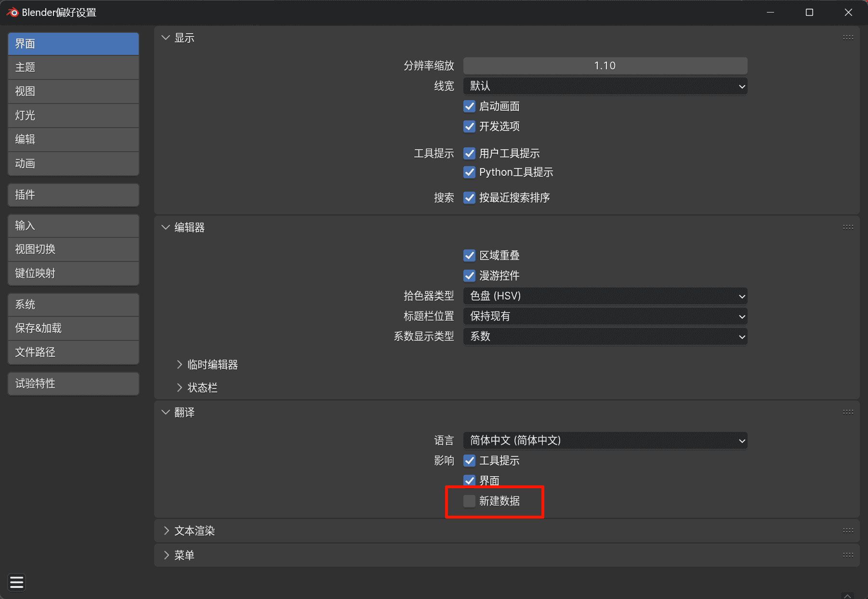Screen dimensions: 868x599
Task: Open the 系统 section
Action: coord(73,305)
